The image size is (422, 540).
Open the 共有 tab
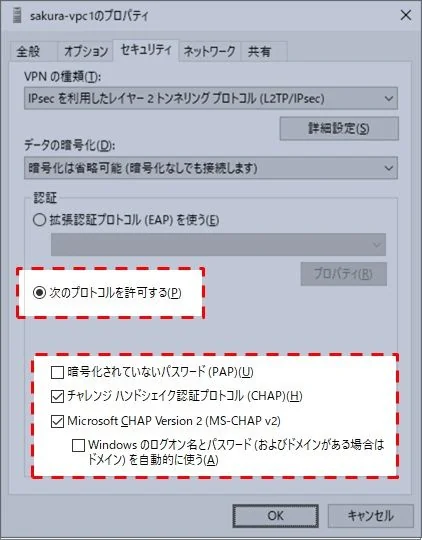[259, 52]
